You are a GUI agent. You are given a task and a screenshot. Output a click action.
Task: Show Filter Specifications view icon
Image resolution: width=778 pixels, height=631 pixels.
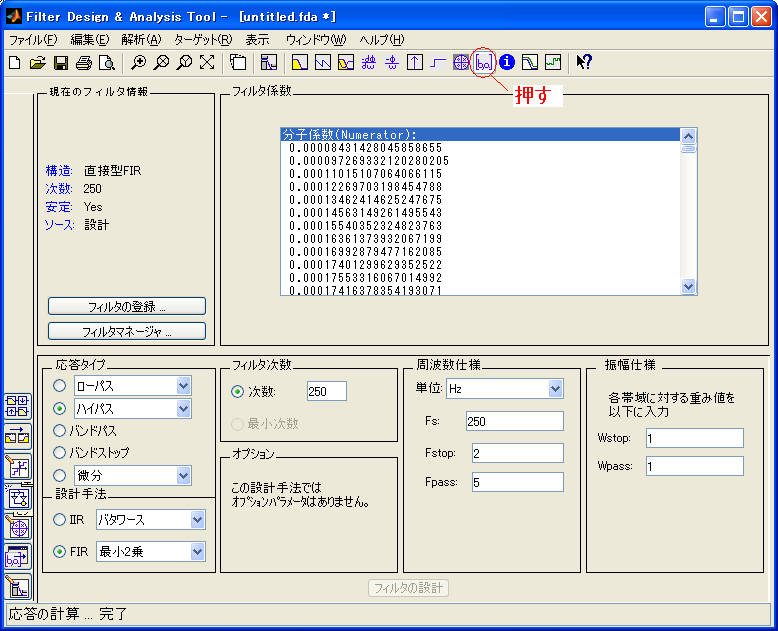(x=269, y=63)
